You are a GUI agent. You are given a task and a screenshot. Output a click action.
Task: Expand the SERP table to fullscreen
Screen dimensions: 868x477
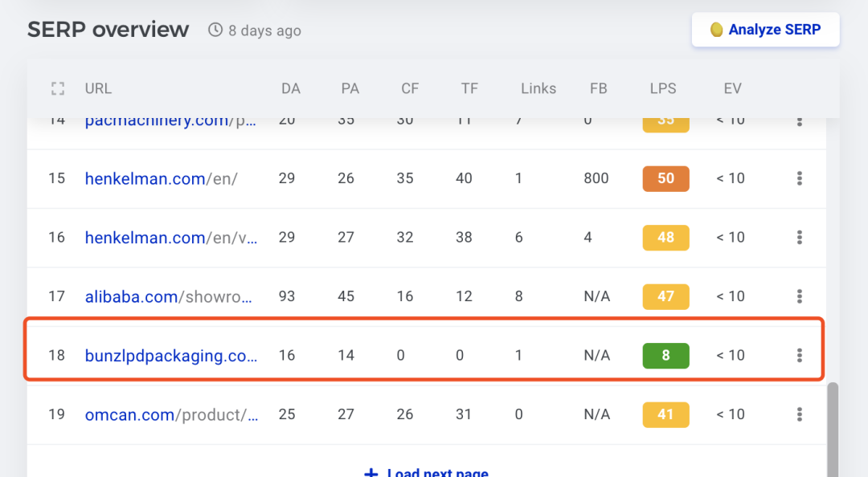[58, 88]
